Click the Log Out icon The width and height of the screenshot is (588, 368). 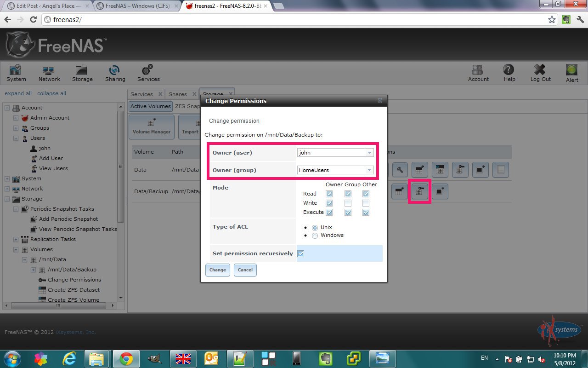click(540, 73)
